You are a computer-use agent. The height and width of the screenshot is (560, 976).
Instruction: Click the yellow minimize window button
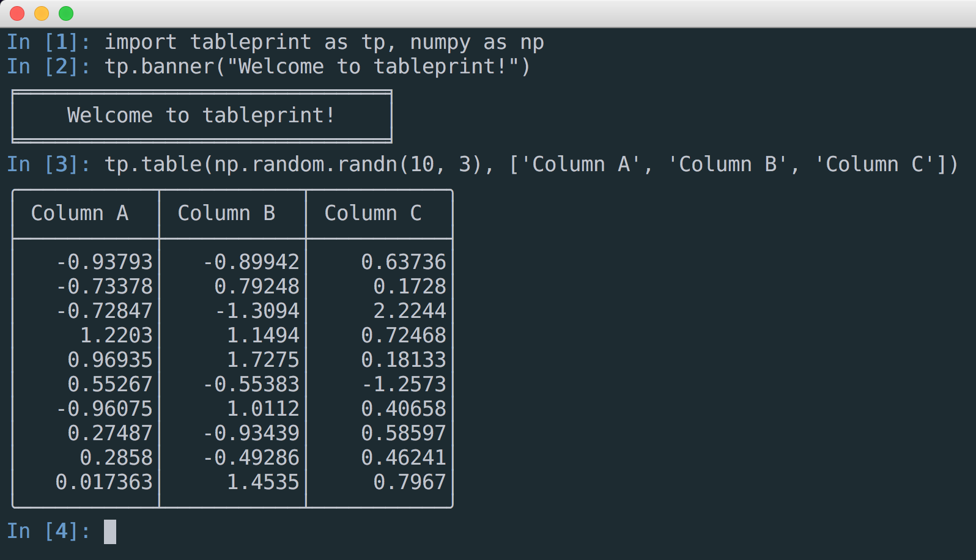click(42, 13)
